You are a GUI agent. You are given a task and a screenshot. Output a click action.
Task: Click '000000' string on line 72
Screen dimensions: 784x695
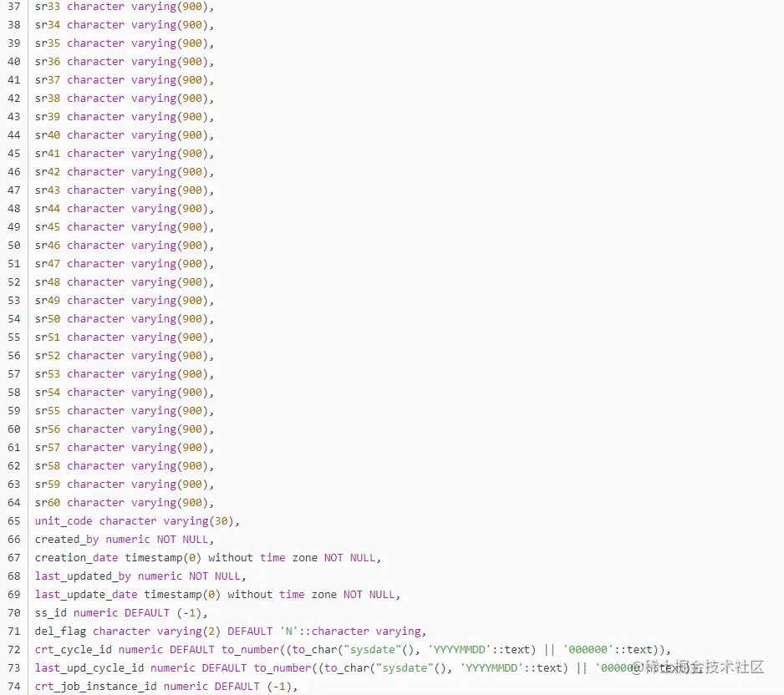click(588, 650)
